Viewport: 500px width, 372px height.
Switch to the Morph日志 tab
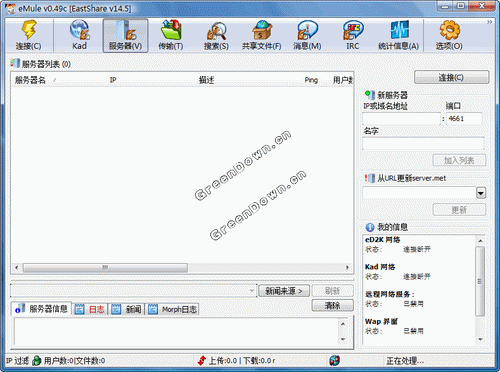[173, 309]
